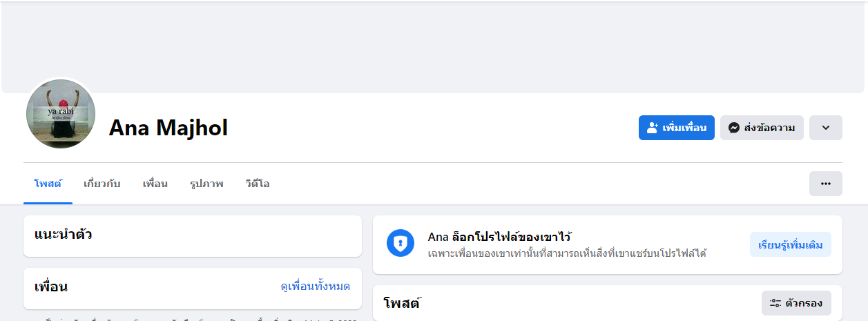868x321 pixels.
Task: Select the โพสต์ tab
Action: click(x=48, y=184)
